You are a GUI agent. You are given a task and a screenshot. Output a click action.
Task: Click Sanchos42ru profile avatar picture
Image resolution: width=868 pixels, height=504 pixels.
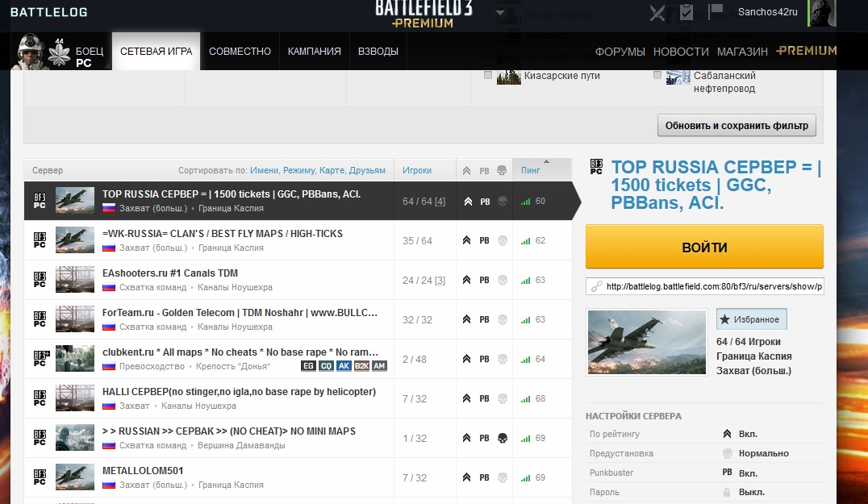(x=822, y=13)
